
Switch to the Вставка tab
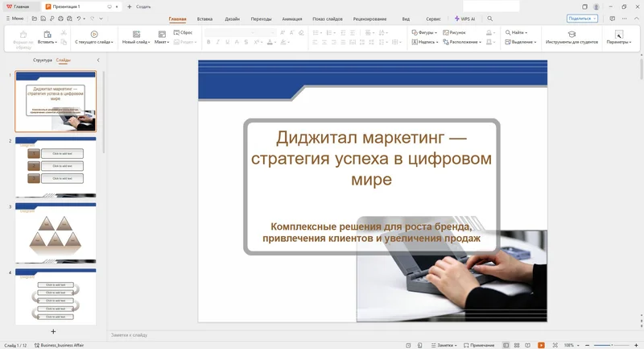coord(204,19)
